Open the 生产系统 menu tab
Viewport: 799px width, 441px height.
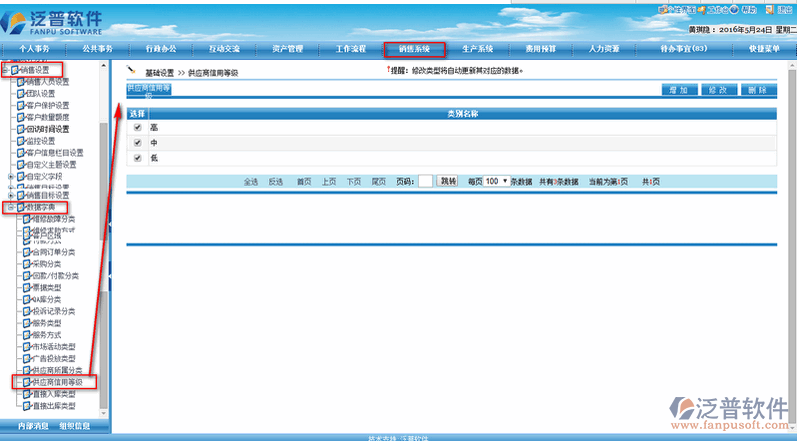[477, 48]
